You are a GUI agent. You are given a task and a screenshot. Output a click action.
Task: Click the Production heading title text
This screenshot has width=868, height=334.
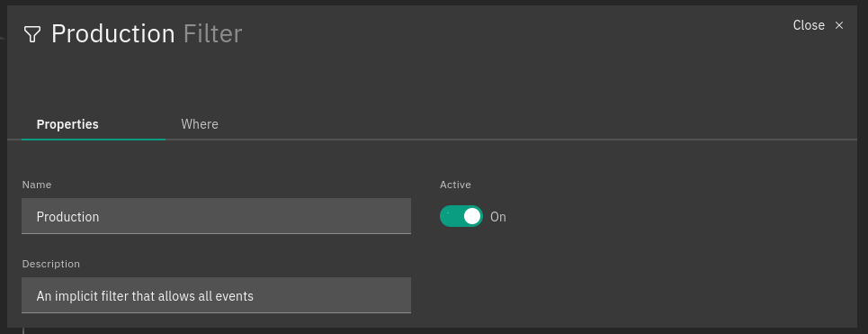click(x=113, y=34)
